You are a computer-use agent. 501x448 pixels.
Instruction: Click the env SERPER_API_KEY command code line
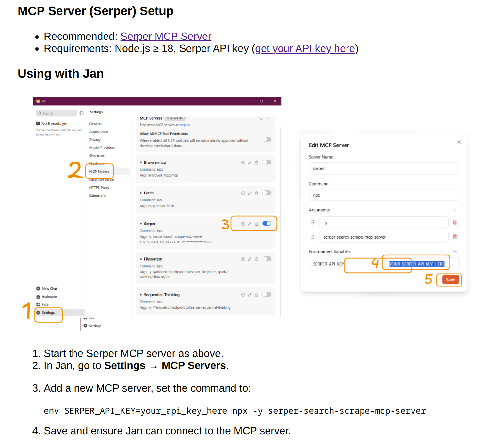[235, 411]
